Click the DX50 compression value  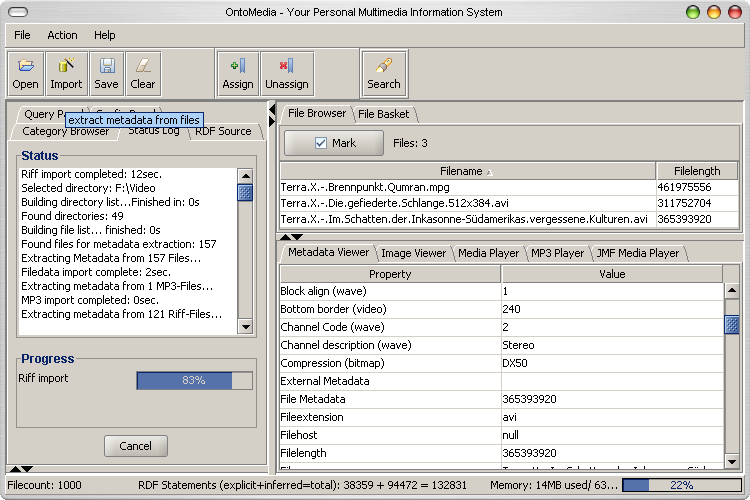tap(515, 363)
